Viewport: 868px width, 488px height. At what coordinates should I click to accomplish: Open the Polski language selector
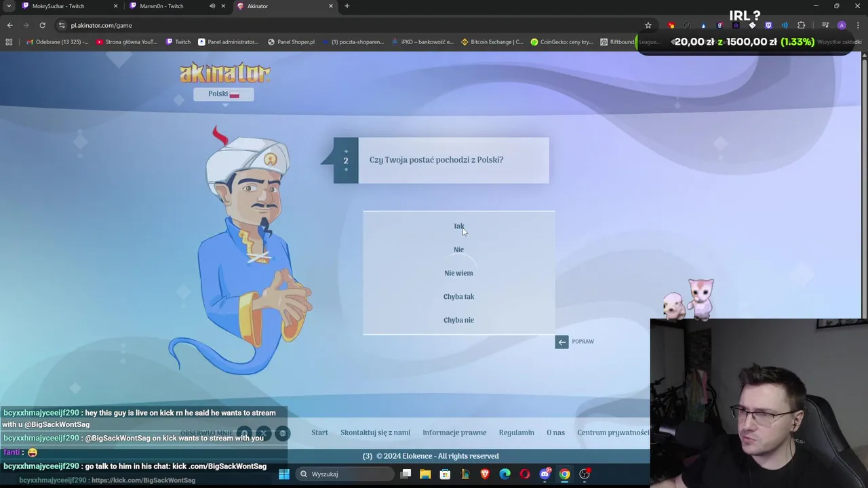point(224,94)
